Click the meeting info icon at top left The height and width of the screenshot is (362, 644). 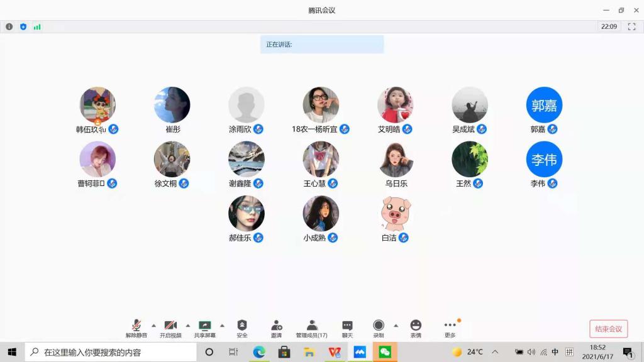(x=9, y=27)
